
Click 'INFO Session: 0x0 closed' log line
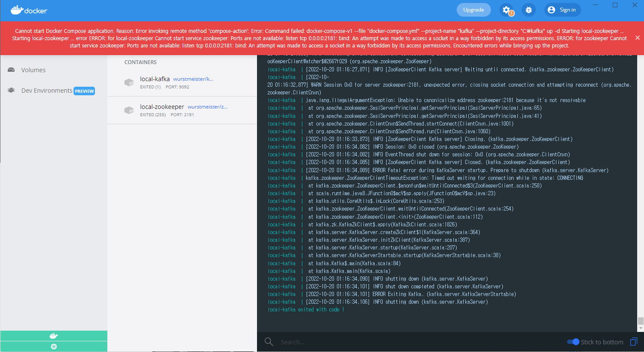point(393,147)
